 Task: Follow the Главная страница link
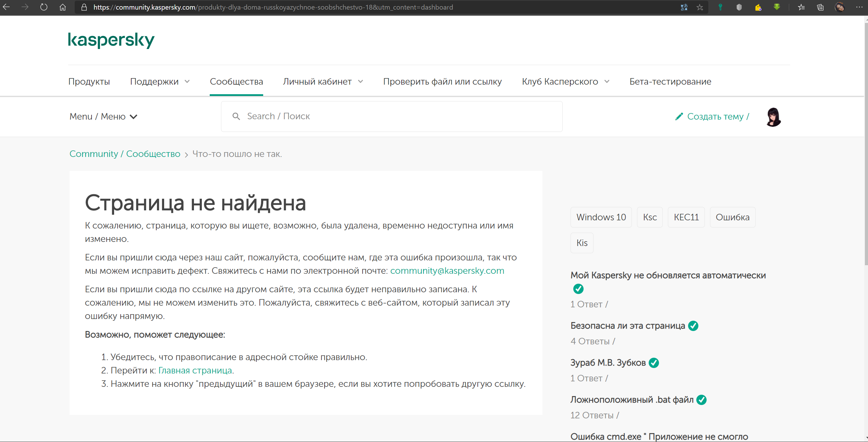pos(195,370)
